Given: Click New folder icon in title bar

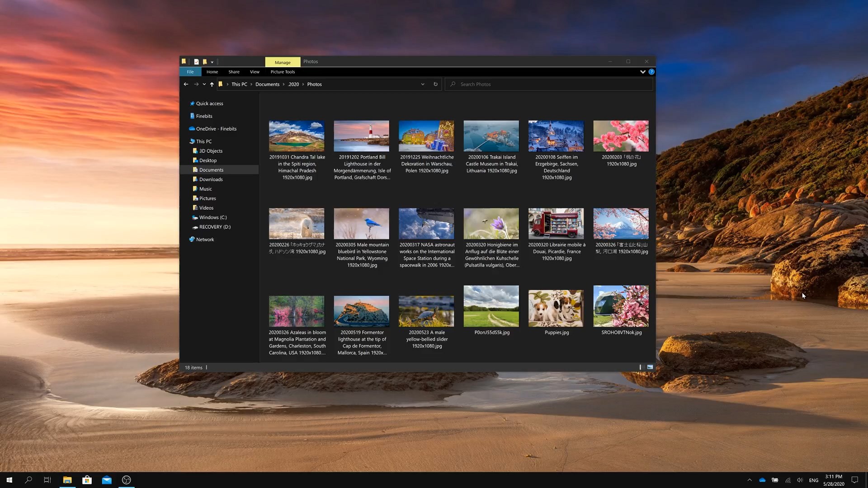Looking at the screenshot, I should [205, 61].
